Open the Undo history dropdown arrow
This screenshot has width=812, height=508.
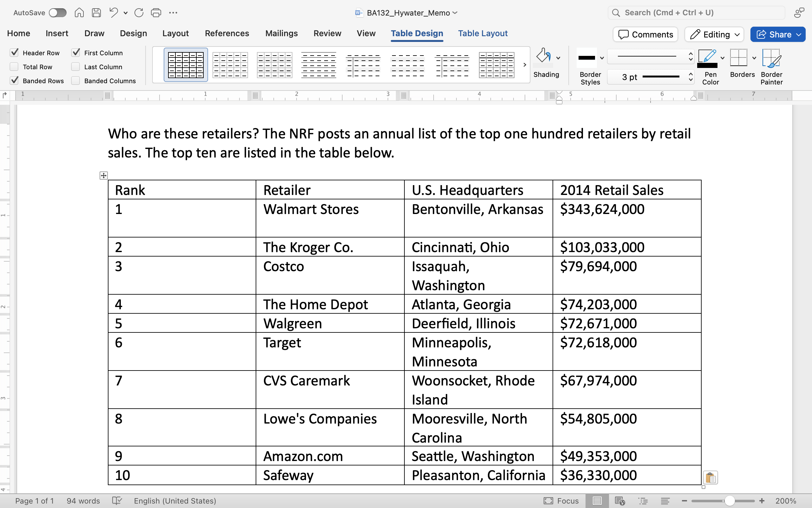(126, 13)
